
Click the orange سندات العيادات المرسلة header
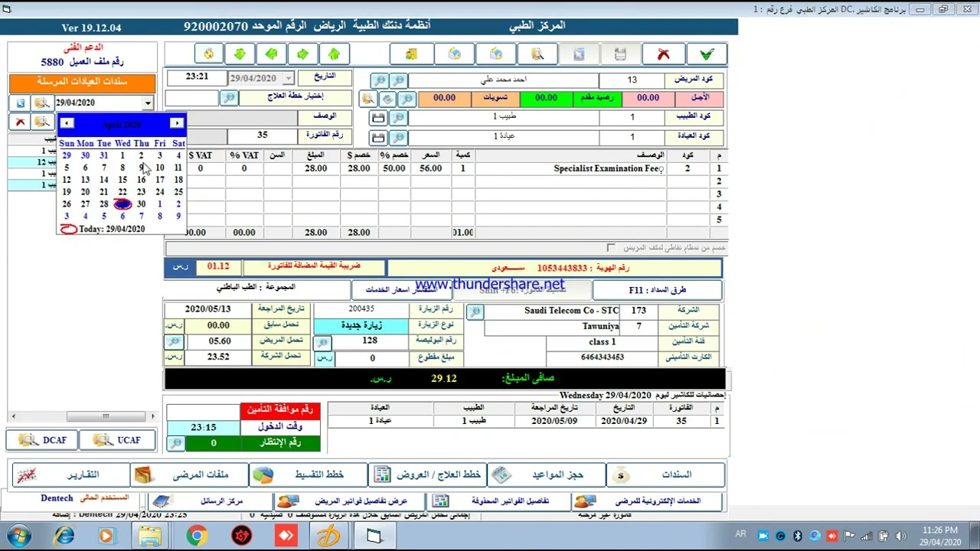coord(82,83)
